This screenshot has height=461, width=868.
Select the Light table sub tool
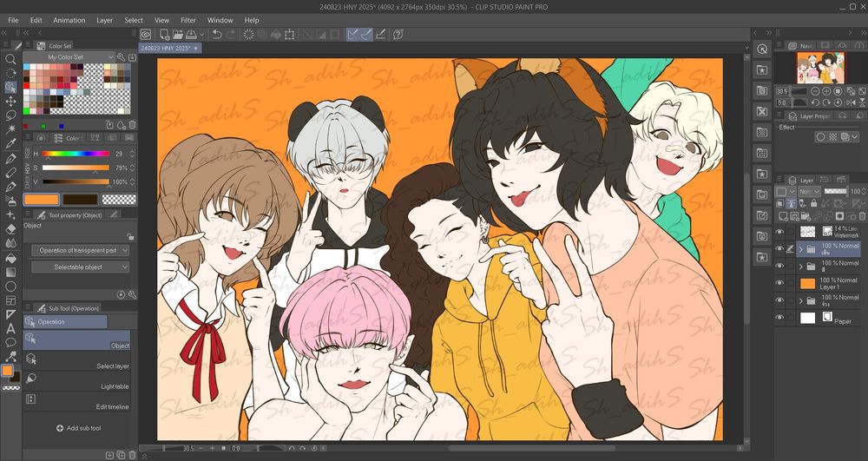click(x=77, y=381)
